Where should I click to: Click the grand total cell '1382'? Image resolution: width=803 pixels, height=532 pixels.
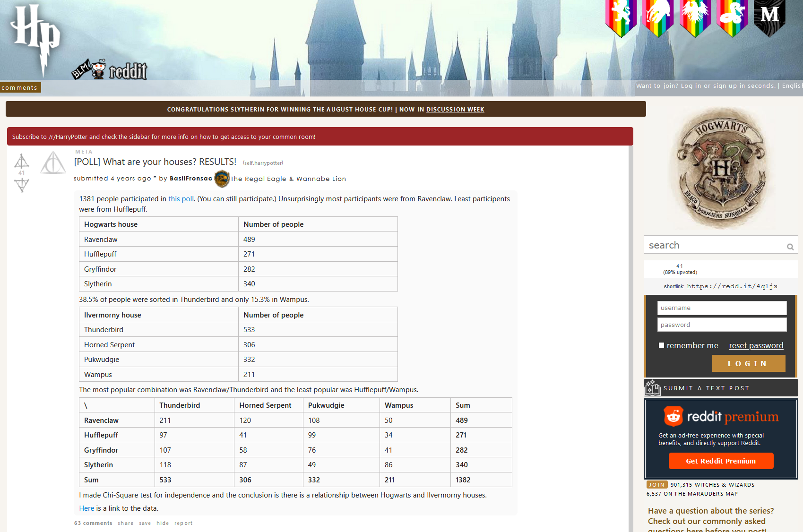(481, 480)
